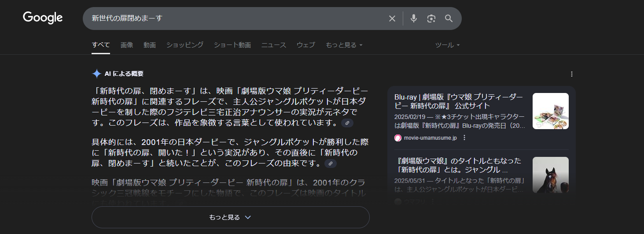This screenshot has width=644, height=234.
Task: Click the Google logo
Action: [x=43, y=18]
